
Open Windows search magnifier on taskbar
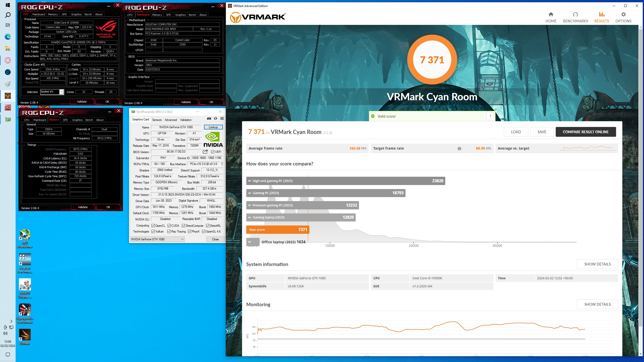pos(8,15)
